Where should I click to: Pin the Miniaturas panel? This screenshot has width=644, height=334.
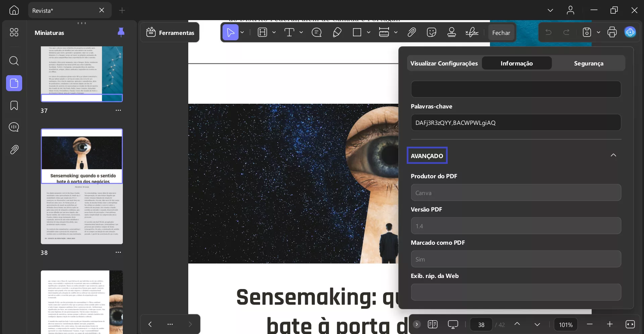[121, 32]
